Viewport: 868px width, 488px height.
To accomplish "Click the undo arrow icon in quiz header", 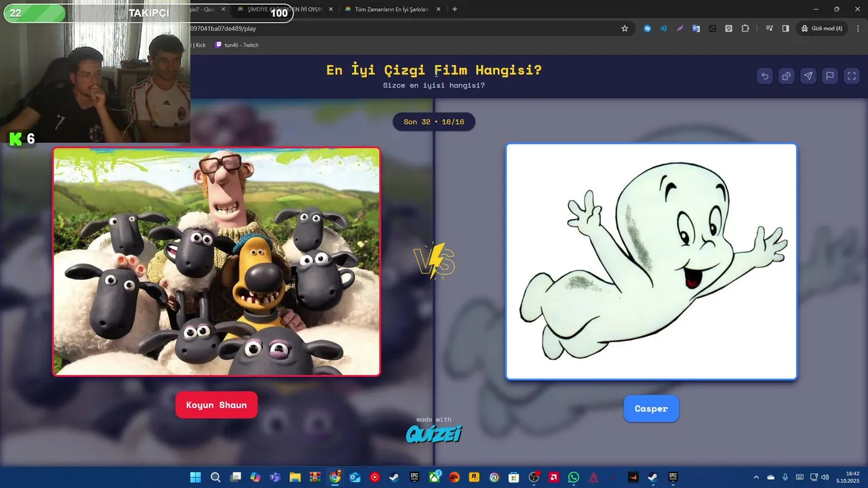I will pyautogui.click(x=765, y=76).
